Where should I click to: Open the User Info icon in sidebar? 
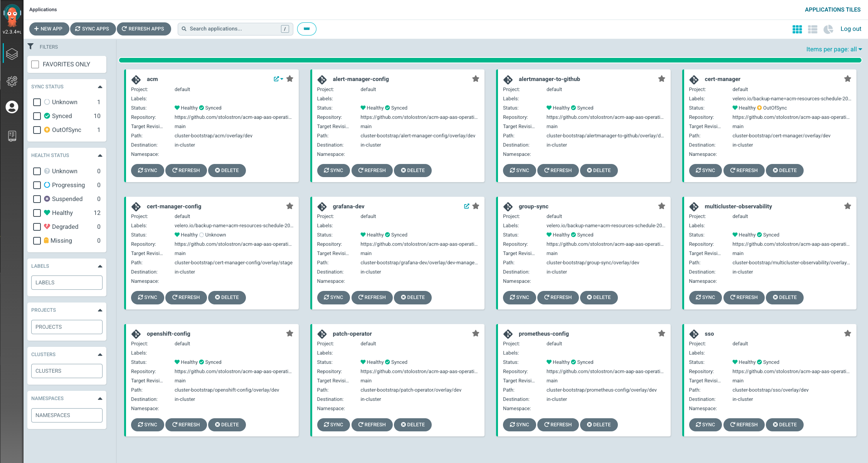tap(12, 107)
